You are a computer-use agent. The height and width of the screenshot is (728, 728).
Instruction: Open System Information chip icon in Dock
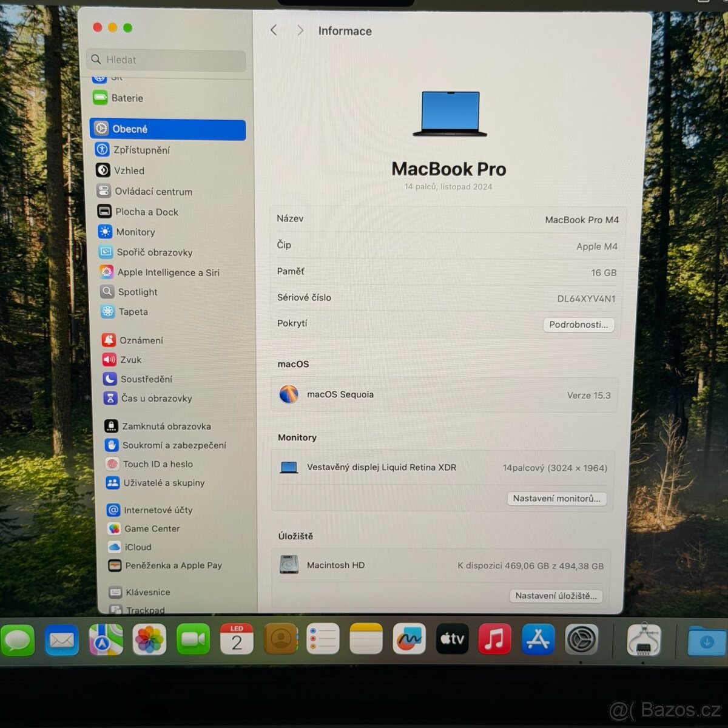point(644,639)
